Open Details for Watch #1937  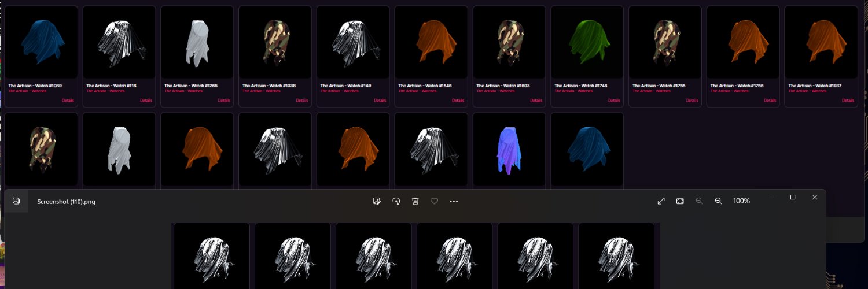[x=848, y=101]
